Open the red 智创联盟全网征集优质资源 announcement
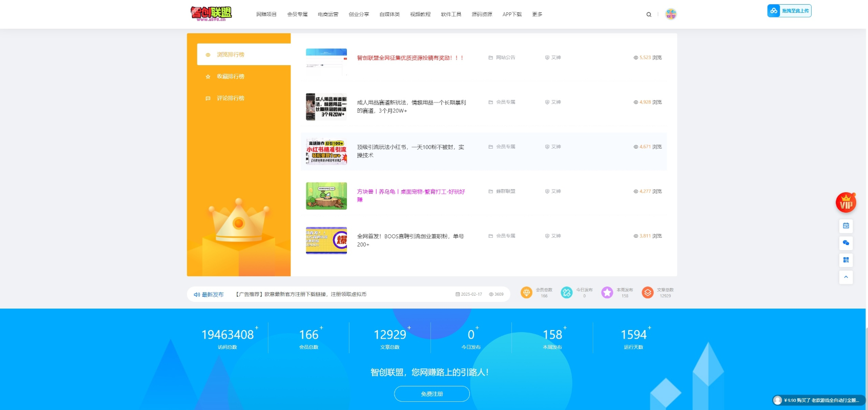 click(410, 58)
